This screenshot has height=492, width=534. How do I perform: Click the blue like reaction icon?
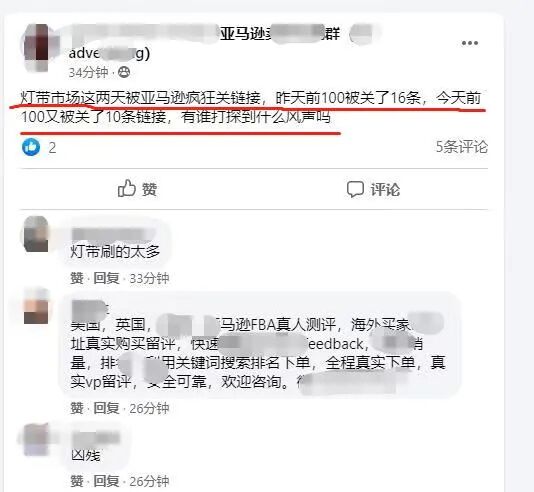[31, 147]
